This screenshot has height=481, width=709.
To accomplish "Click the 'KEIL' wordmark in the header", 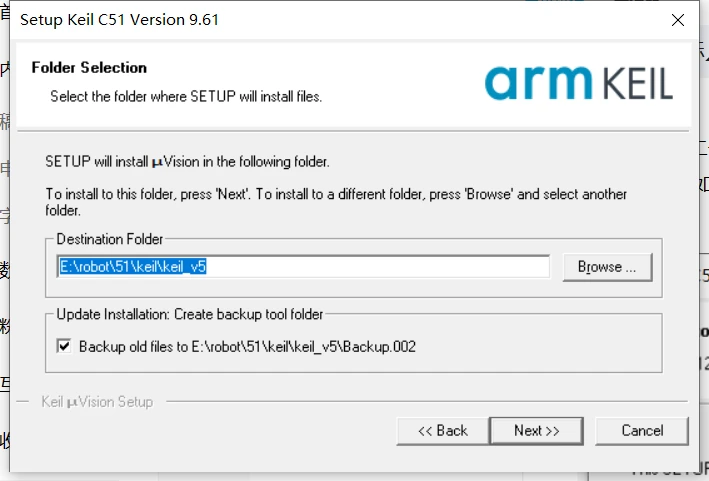I will (628, 83).
